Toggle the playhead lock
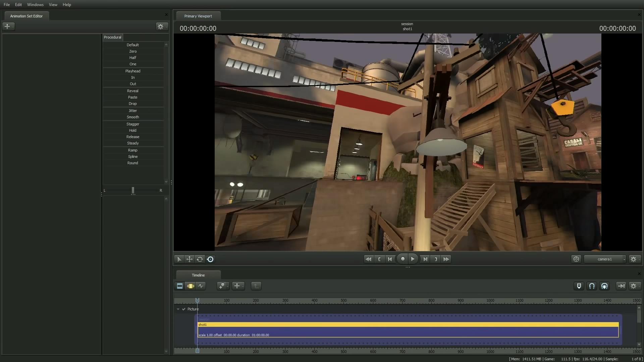 tap(579, 286)
